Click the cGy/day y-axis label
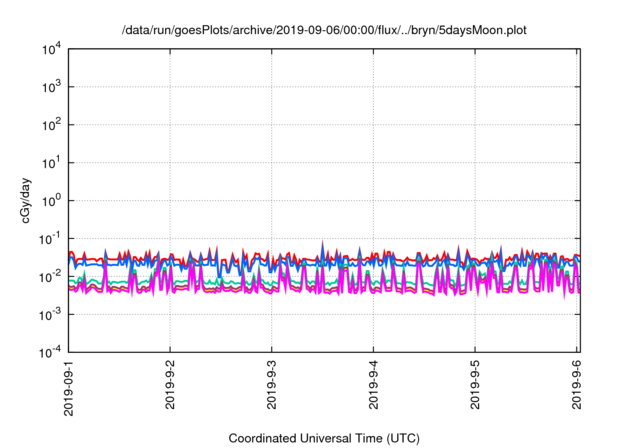Screen dimensions: 640x448 point(26,200)
